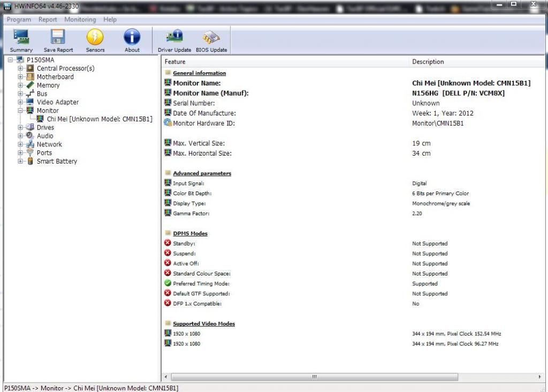
Task: Click the DPMS Modes section heading
Action: click(190, 233)
